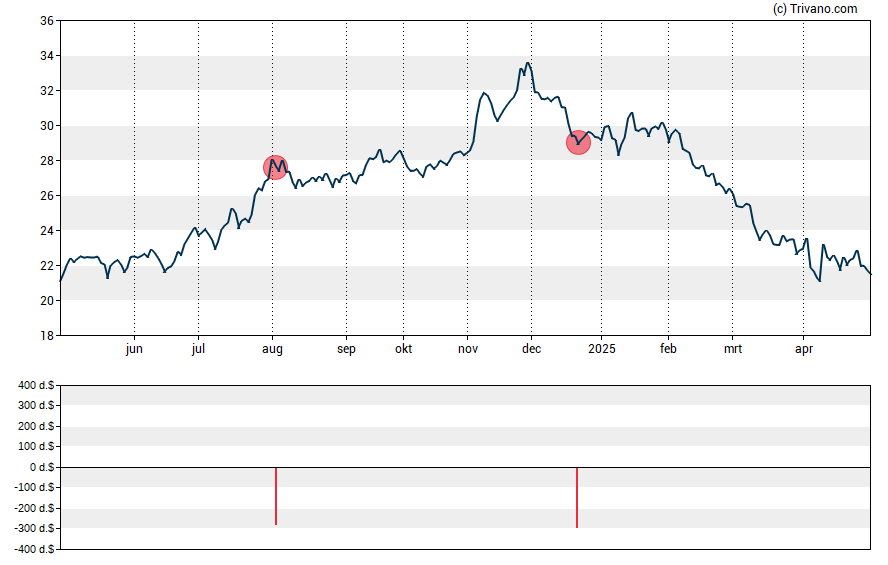Image resolution: width=888 pixels, height=565 pixels.
Task: Click the '200 d.$' axis label
Action: (36, 426)
